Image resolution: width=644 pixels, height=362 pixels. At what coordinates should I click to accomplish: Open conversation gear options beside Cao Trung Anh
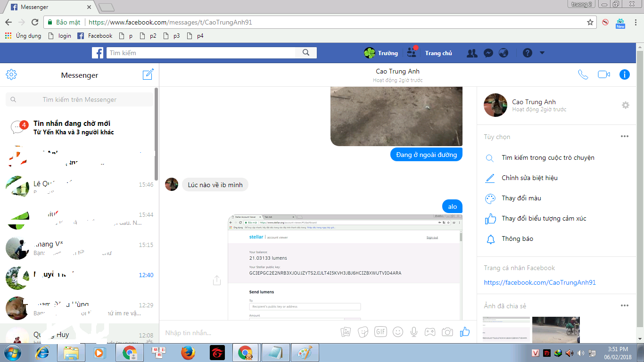pos(626,105)
